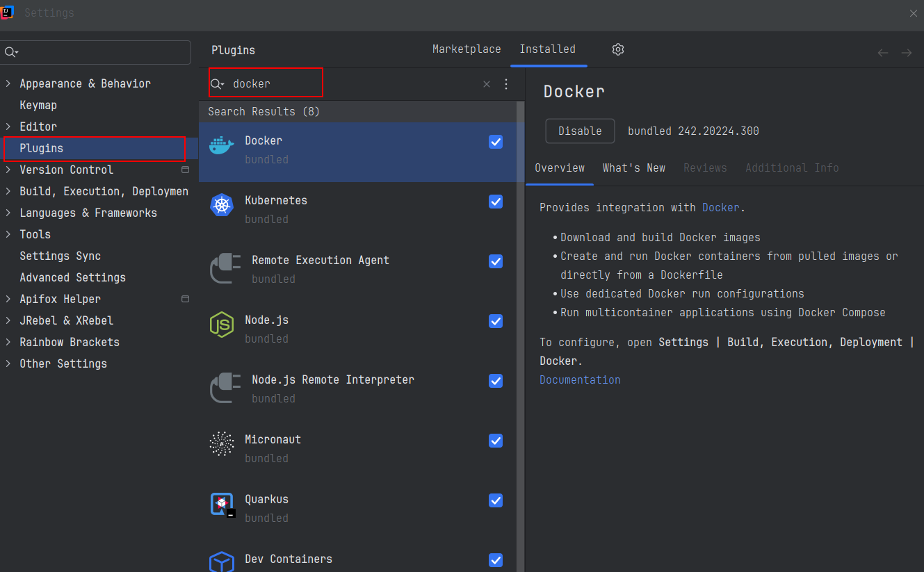
Task: Click the Quarkus plugin icon
Action: (222, 505)
